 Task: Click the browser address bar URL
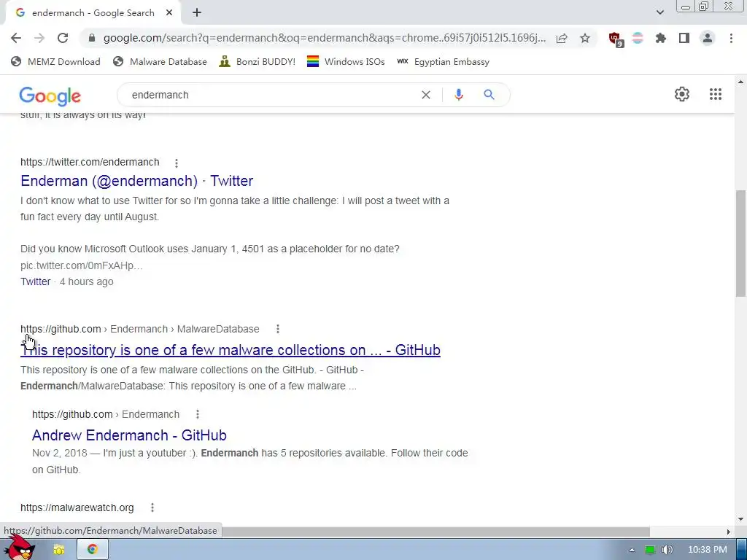tap(325, 38)
